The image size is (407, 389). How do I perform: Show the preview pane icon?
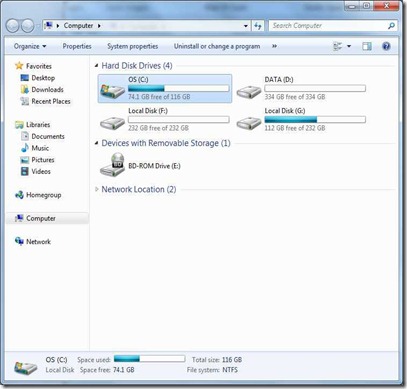pyautogui.click(x=367, y=46)
